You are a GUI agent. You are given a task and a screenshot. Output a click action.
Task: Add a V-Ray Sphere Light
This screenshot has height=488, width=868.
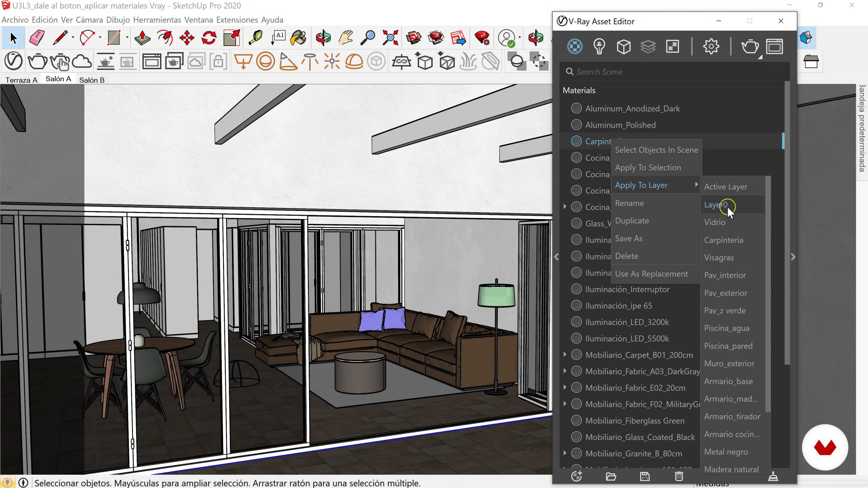(x=265, y=61)
